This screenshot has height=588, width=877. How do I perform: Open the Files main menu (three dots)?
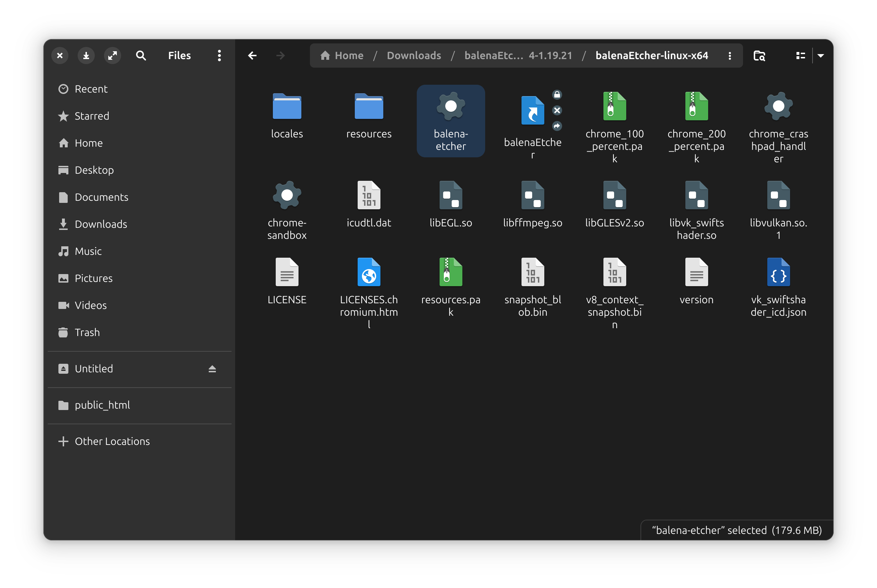click(219, 56)
